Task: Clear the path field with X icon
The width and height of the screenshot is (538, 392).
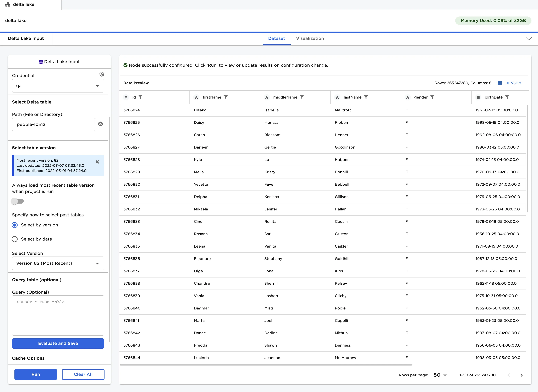Action: (101, 124)
